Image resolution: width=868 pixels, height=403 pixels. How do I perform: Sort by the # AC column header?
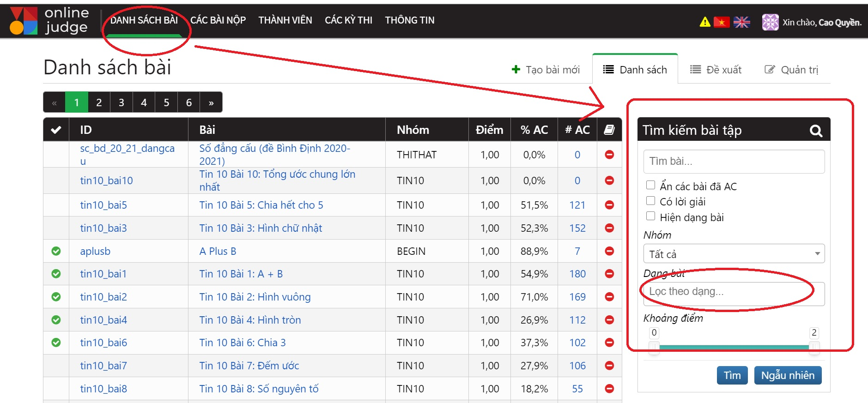point(577,130)
